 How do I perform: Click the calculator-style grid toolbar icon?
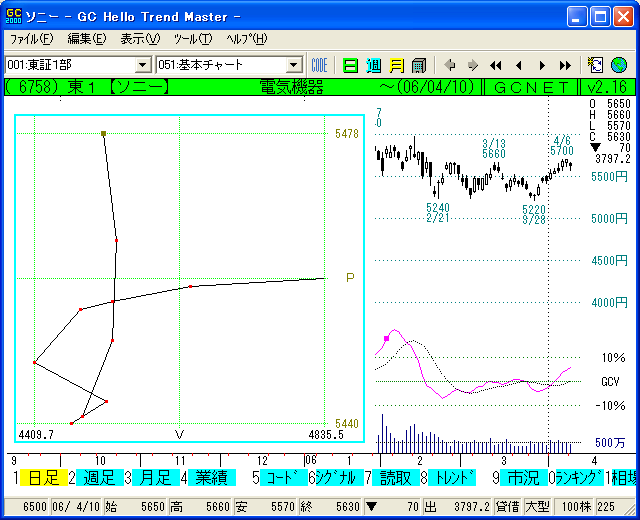pyautogui.click(x=419, y=65)
